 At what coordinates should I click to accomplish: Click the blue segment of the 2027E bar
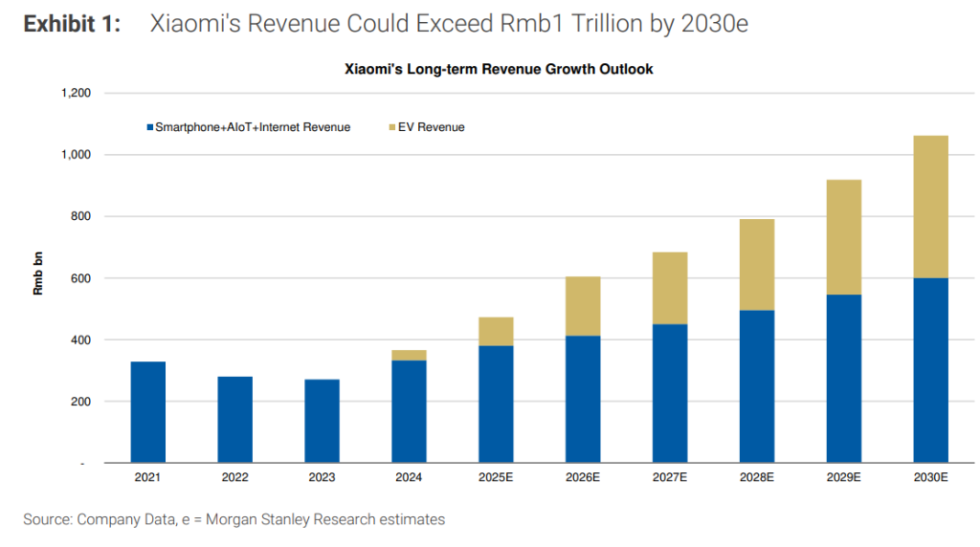coord(670,393)
